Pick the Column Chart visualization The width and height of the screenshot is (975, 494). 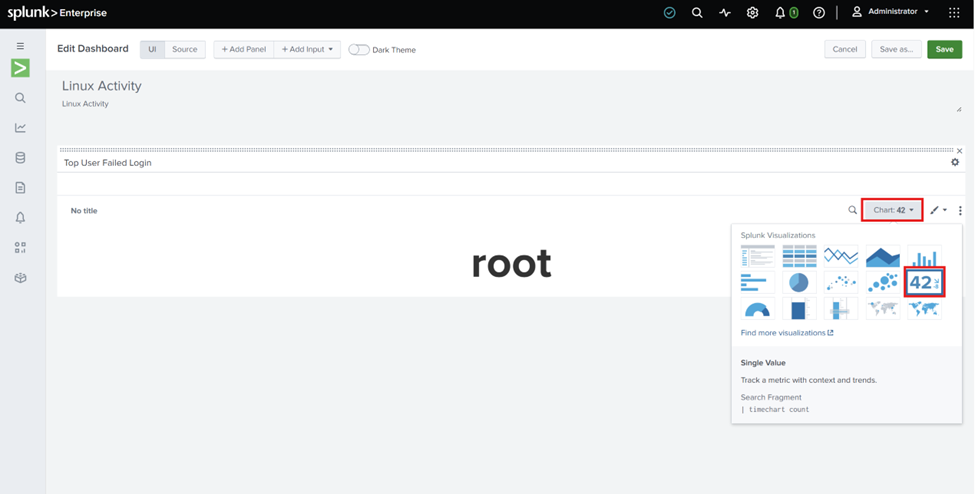(x=925, y=256)
